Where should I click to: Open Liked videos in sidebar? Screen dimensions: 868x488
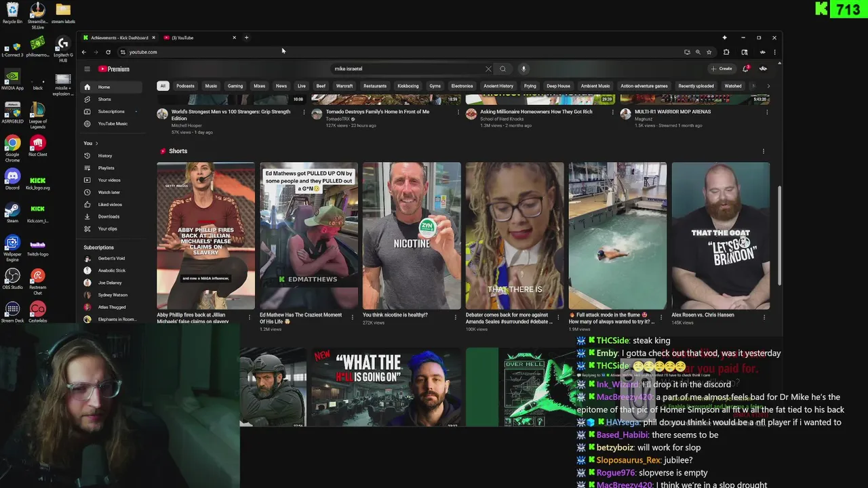(x=111, y=205)
